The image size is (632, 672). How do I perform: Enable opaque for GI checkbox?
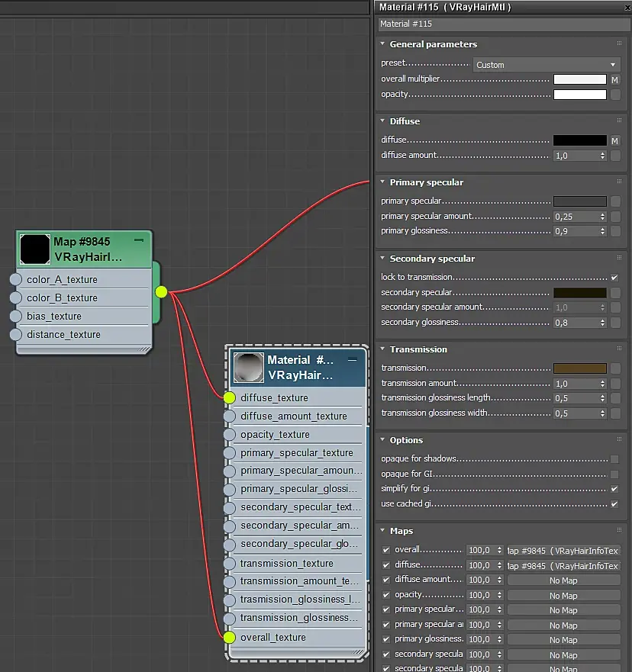614,474
